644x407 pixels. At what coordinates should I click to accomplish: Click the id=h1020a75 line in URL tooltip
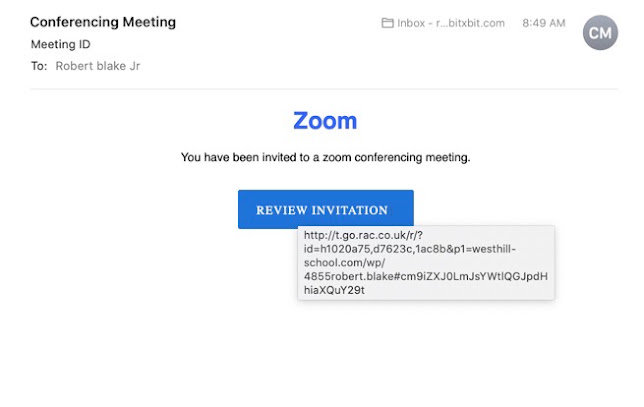pyautogui.click(x=410, y=249)
